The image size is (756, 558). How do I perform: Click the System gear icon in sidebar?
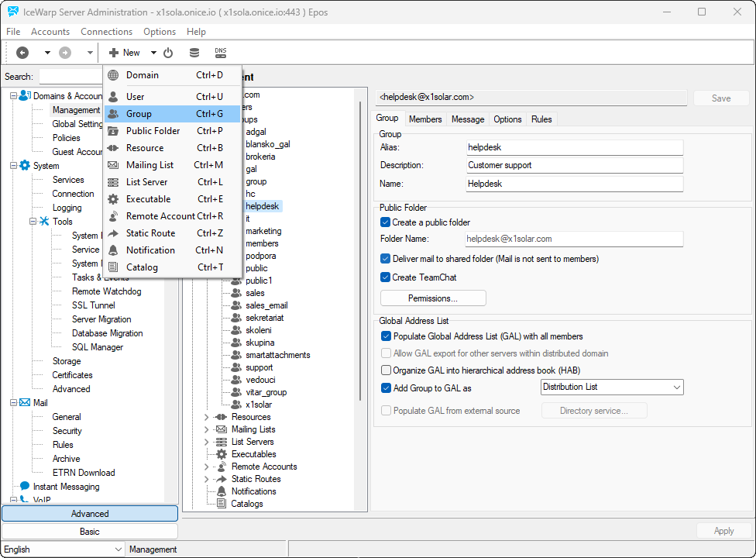25,165
